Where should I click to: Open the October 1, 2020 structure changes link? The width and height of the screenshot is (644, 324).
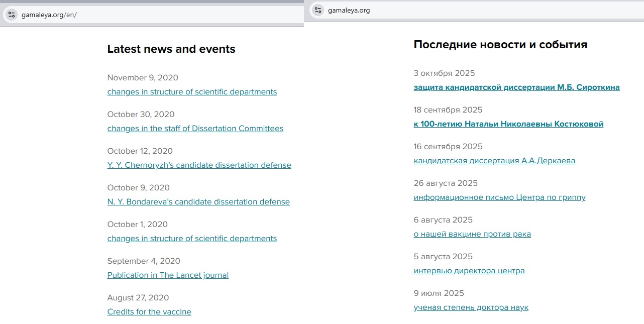pos(192,239)
